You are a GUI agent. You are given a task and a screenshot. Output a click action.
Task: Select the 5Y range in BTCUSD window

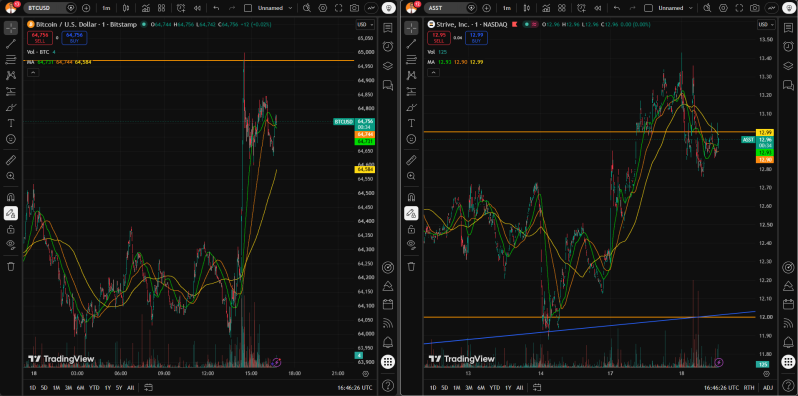click(120, 387)
